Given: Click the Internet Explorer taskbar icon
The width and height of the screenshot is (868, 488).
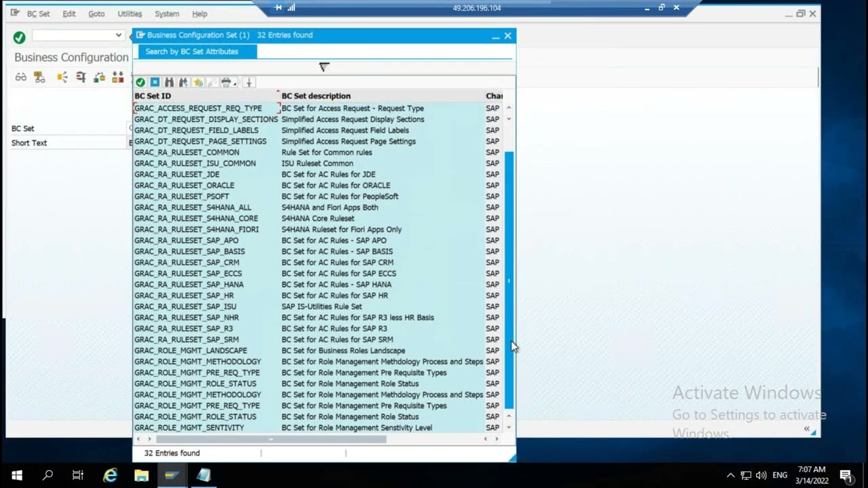Looking at the screenshot, I should point(110,475).
